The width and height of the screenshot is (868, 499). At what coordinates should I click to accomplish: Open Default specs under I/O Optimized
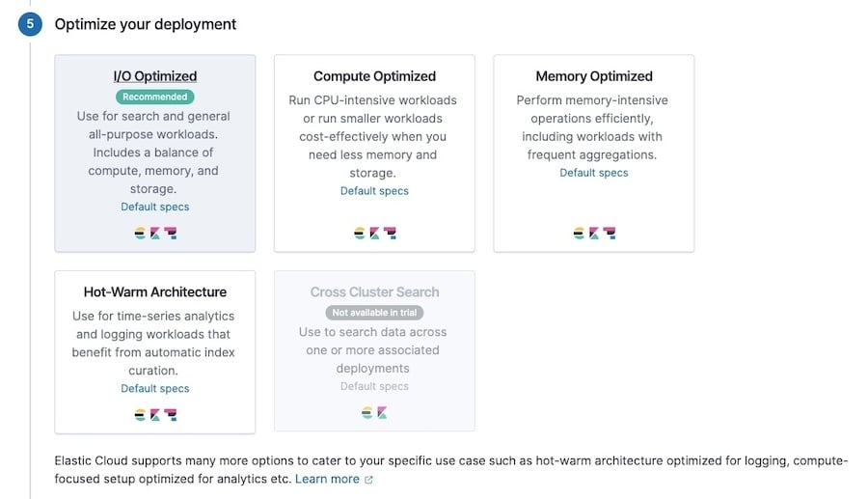155,207
